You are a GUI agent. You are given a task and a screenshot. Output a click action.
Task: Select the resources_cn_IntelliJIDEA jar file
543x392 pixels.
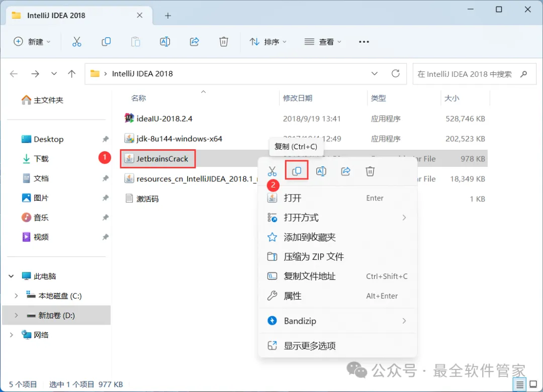191,179
